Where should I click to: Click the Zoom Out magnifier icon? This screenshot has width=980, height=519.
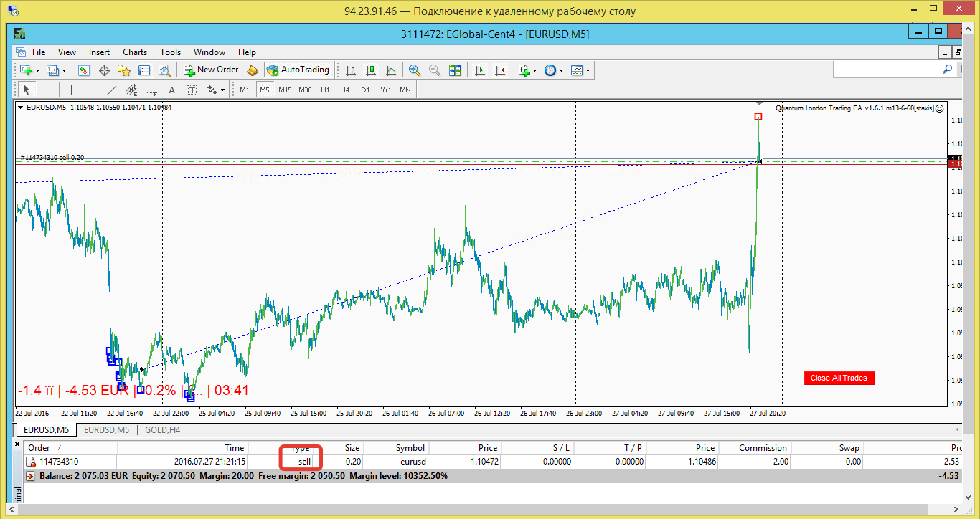click(435, 70)
